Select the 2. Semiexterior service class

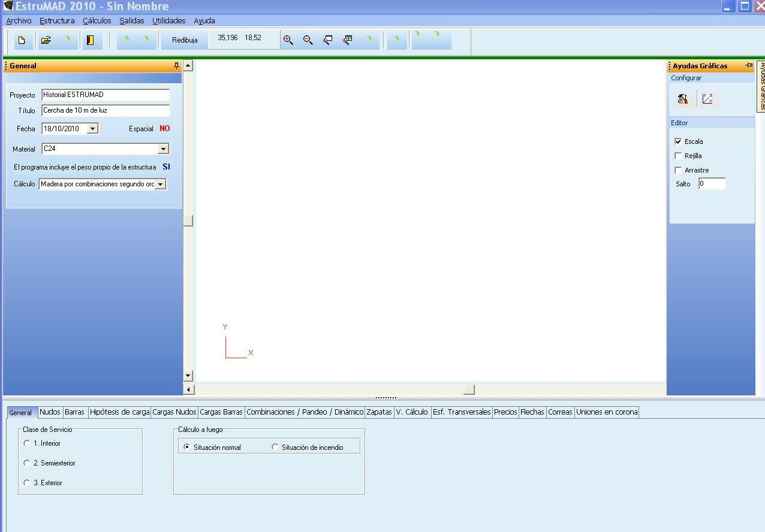pyautogui.click(x=27, y=463)
